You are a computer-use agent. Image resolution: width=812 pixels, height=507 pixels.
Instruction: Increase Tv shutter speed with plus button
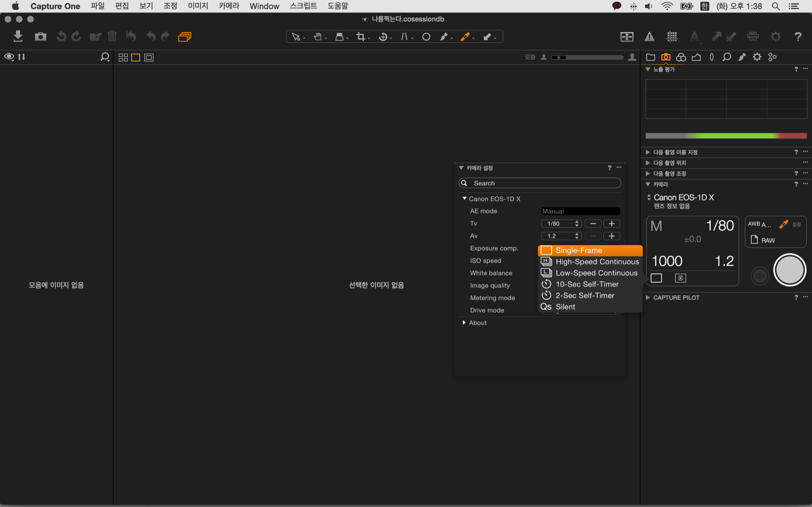612,223
